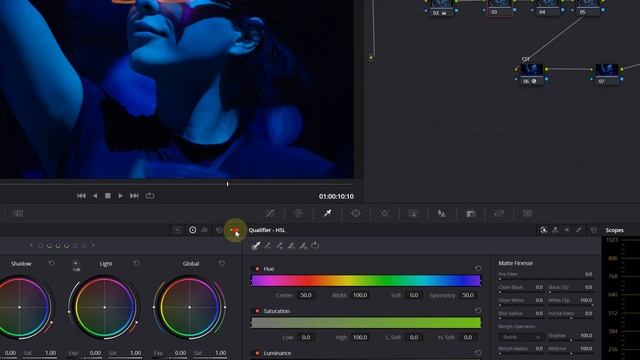Reset the Light color wheel

136,263
